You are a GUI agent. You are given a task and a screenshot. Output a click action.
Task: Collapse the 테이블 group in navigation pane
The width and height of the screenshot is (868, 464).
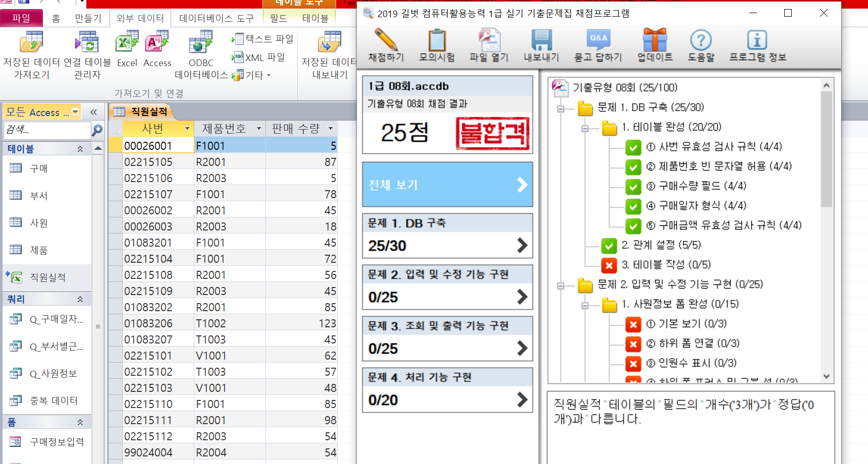tap(80, 149)
